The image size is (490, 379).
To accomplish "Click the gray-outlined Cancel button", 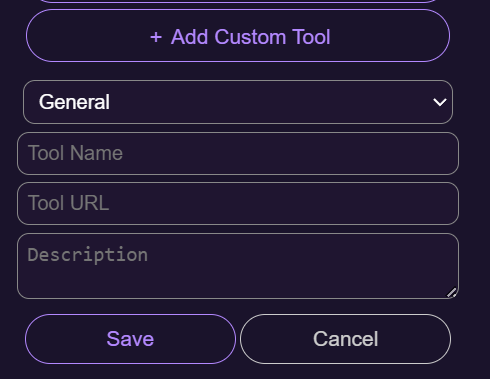I will 345,339.
